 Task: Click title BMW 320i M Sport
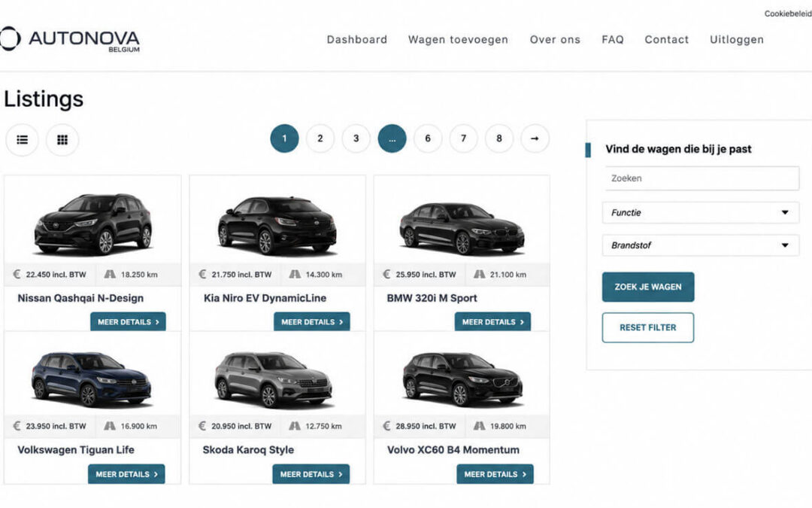coord(432,298)
